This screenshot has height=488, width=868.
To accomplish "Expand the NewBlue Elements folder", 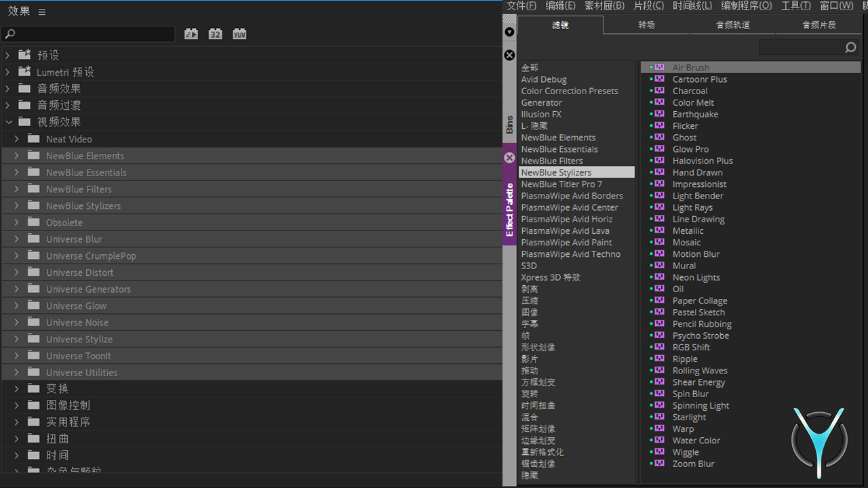I will (17, 155).
